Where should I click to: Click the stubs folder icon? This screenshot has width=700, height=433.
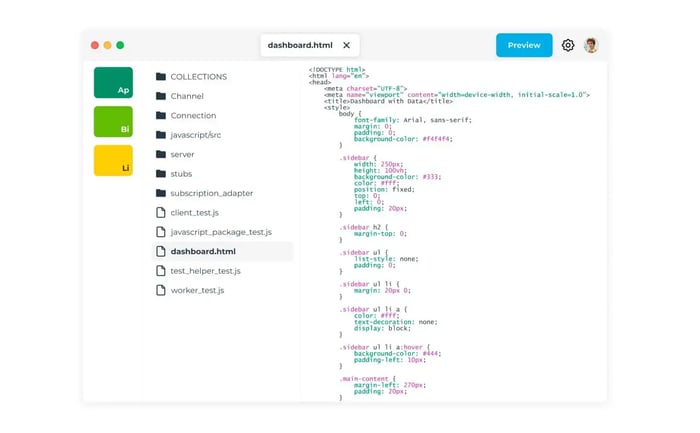pos(161,174)
